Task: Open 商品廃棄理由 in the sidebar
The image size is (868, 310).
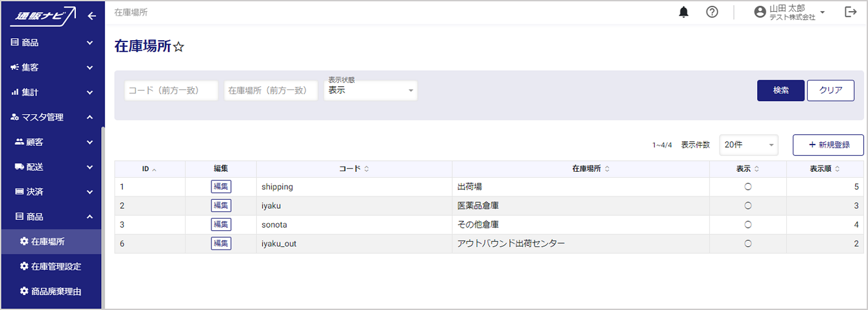Action: pos(55,291)
